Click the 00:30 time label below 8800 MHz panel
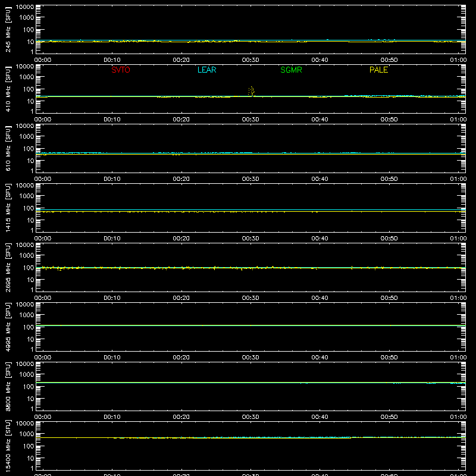The height and width of the screenshot is (476, 476). (x=250, y=417)
